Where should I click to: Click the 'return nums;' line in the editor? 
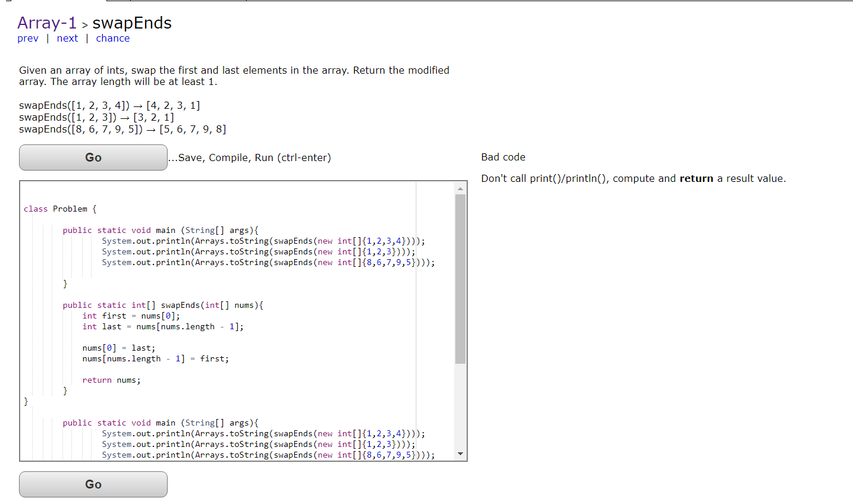pos(113,380)
